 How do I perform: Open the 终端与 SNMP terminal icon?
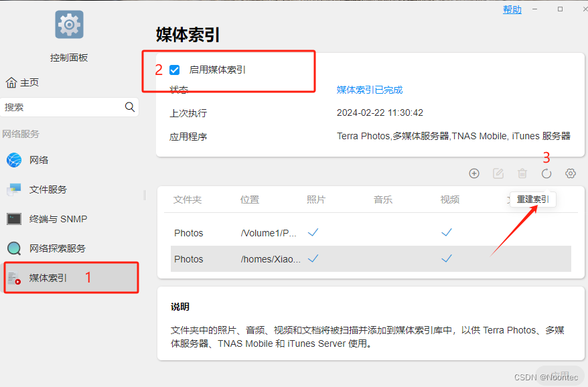(x=13, y=218)
